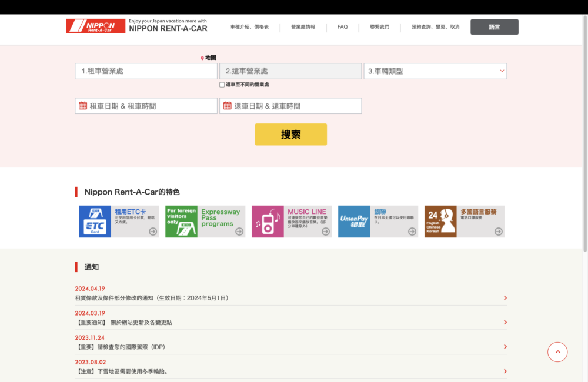This screenshot has height=382, width=588.
Task: Go to 營業處情報 menu item
Action: [303, 27]
